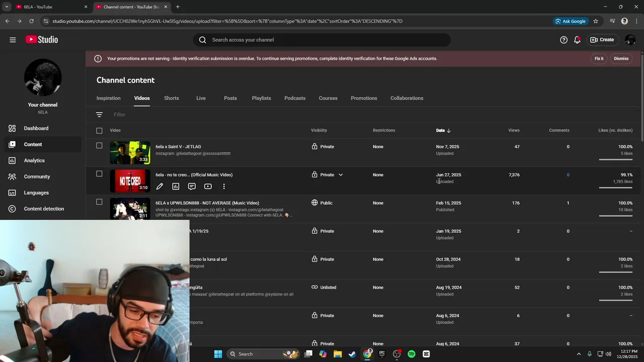The width and height of the screenshot is (644, 362).
Task: Click Fix it on the warning banner
Action: click(x=599, y=59)
